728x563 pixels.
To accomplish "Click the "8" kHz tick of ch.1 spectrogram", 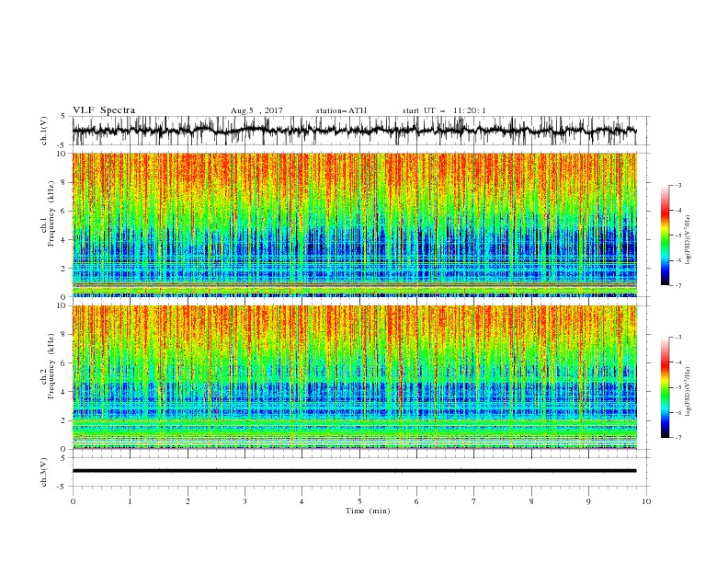I will click(x=65, y=182).
